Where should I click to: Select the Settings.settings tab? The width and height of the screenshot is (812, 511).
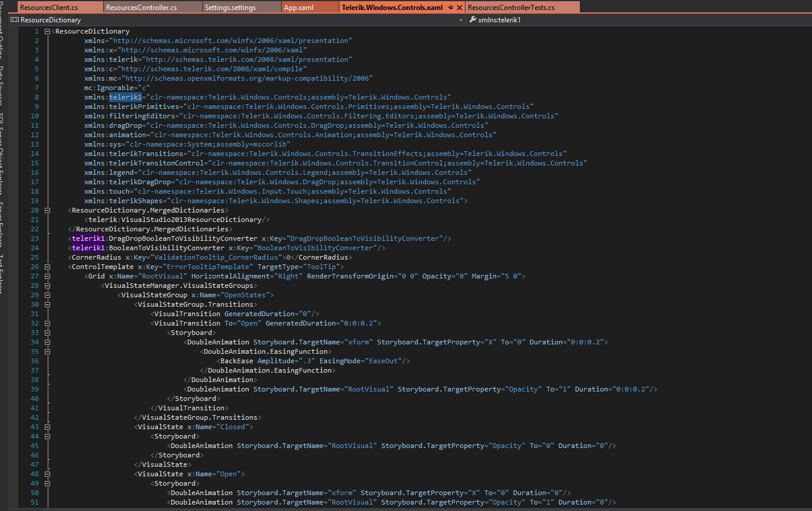(x=242, y=8)
